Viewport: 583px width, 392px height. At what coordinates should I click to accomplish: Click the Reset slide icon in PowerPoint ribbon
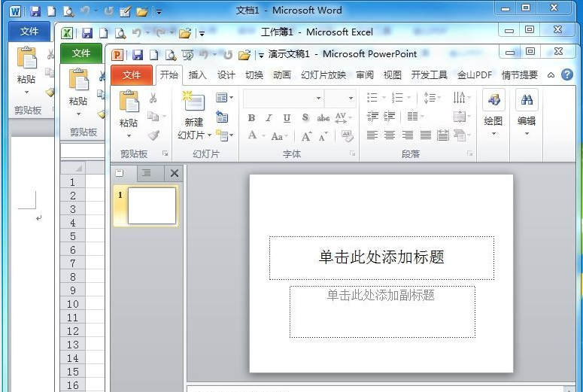(222, 117)
